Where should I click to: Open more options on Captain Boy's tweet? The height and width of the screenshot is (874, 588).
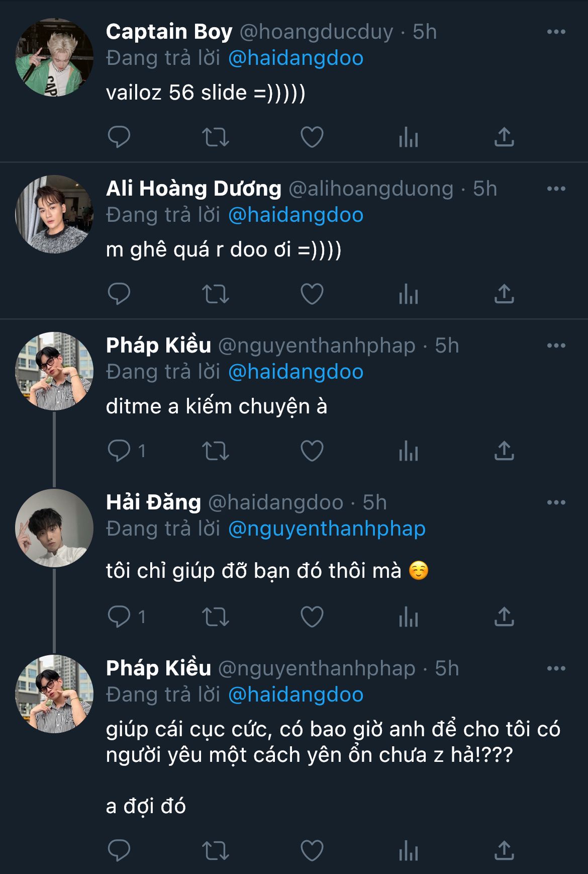tap(556, 32)
